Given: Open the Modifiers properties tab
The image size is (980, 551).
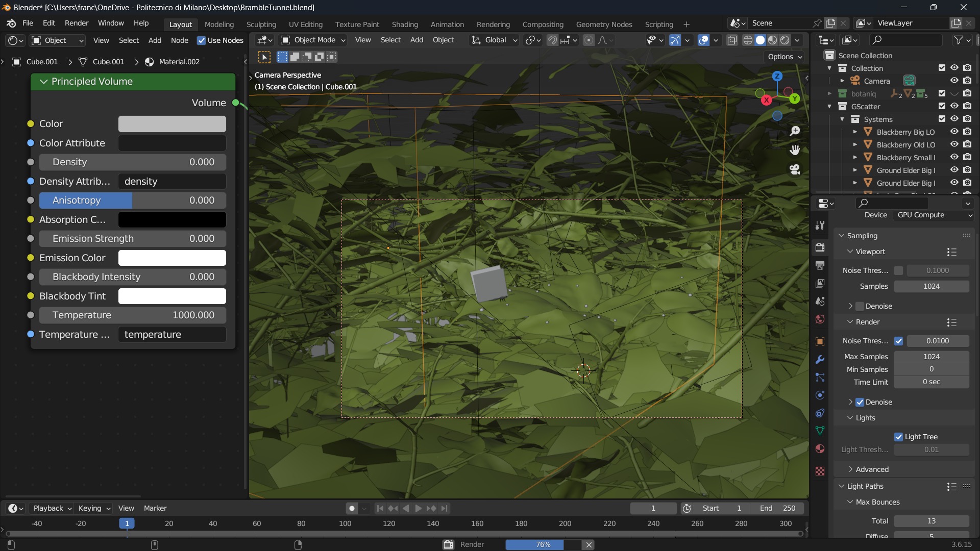Looking at the screenshot, I should pos(820,359).
